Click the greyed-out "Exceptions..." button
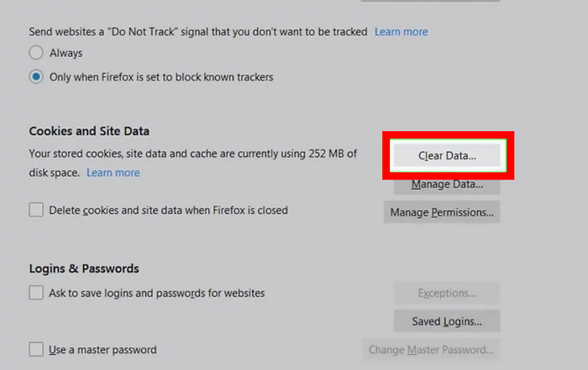The image size is (588, 370). click(447, 294)
